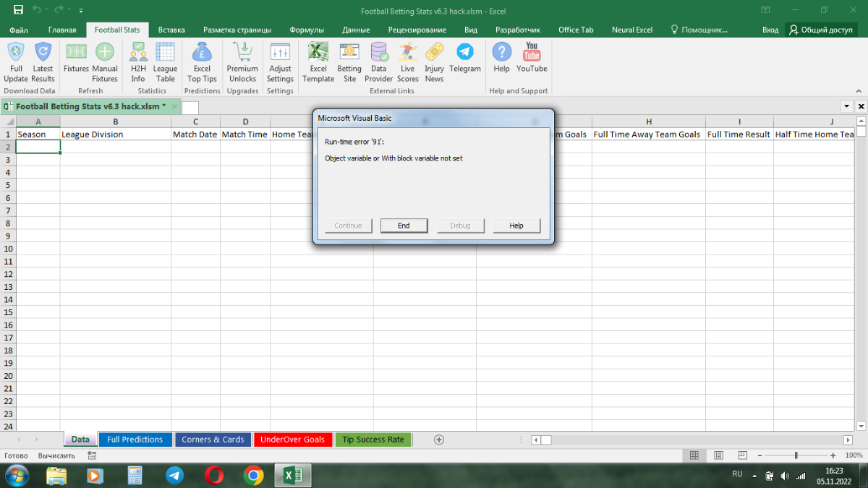Click the Общий доступ share button
Viewport: 868px width, 488px height.
822,30
